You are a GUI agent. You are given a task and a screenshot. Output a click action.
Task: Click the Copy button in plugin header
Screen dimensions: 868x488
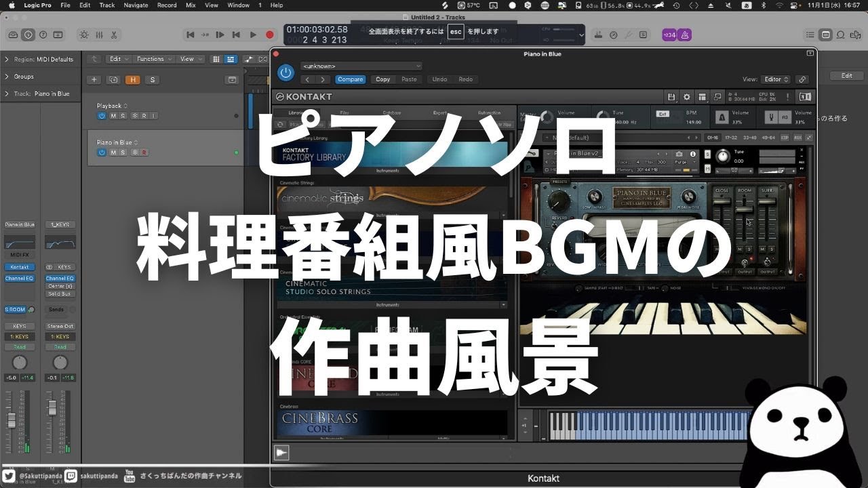click(383, 79)
